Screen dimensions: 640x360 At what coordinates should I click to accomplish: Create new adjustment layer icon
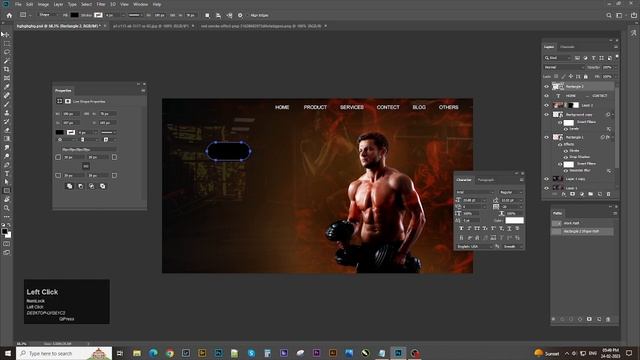tap(581, 194)
